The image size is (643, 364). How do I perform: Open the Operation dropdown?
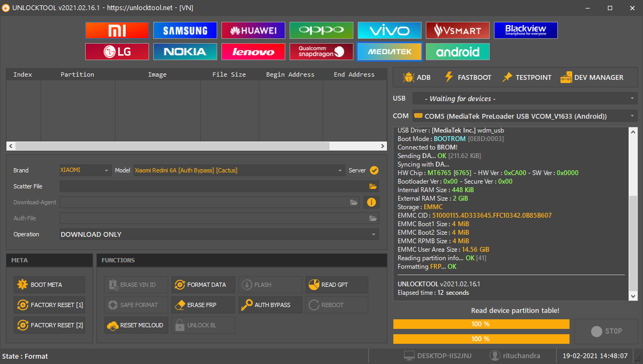coord(219,234)
